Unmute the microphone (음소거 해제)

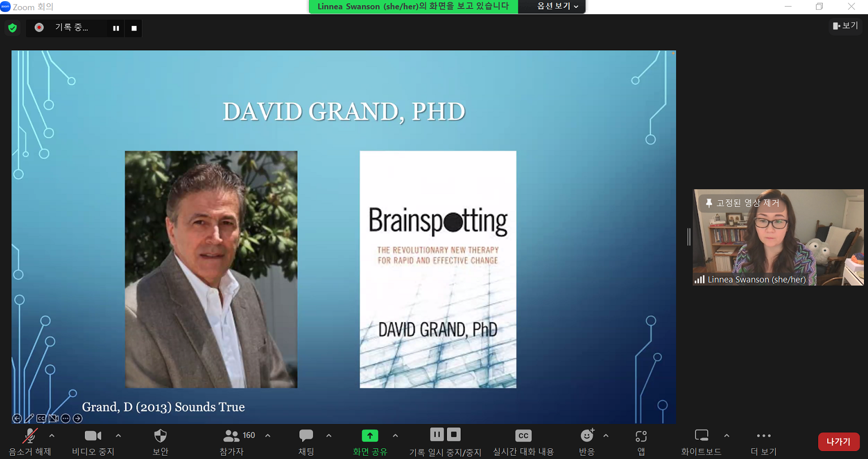[x=30, y=435]
